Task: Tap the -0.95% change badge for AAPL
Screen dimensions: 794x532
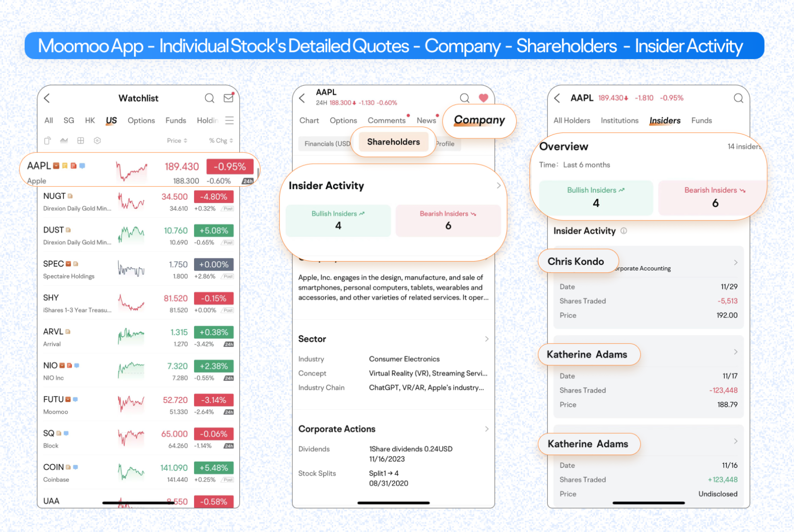Action: [230, 167]
